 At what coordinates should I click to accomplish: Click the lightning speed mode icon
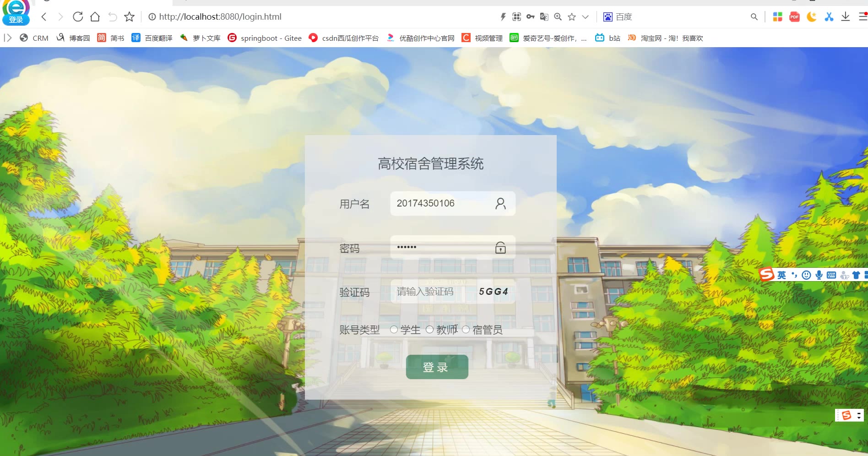pos(503,17)
